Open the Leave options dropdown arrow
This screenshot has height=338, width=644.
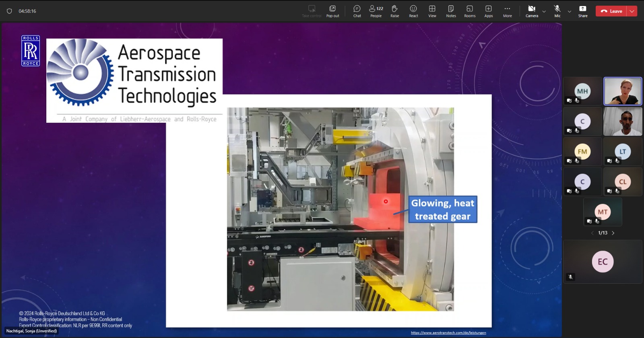point(632,11)
